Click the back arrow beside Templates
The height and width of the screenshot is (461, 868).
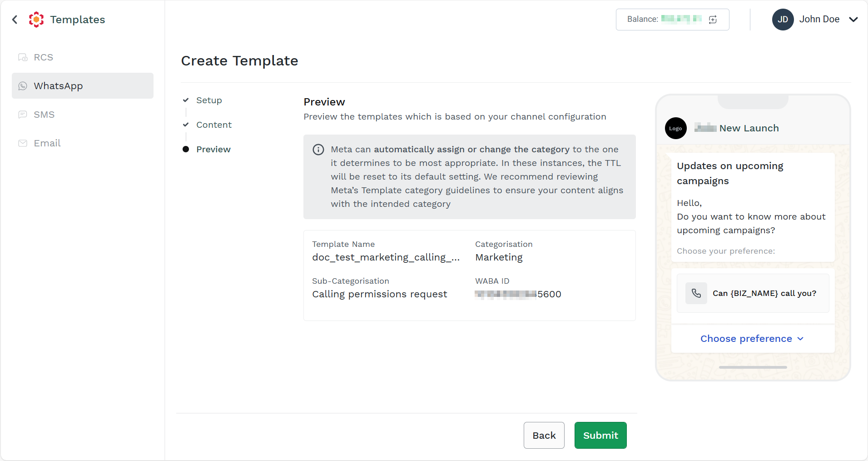click(x=15, y=20)
